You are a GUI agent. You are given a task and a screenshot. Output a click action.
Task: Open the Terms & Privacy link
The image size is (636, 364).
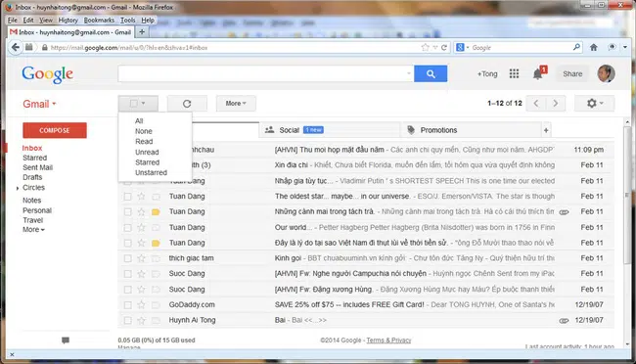pos(388,341)
